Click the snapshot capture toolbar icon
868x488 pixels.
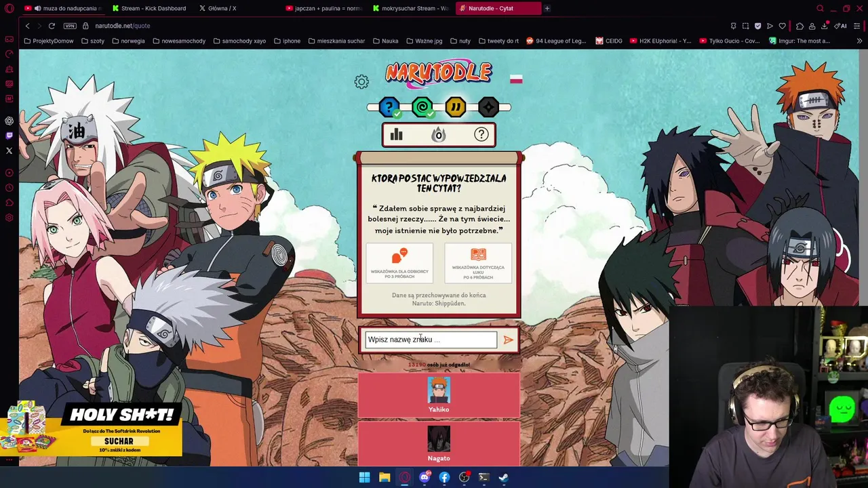click(745, 26)
